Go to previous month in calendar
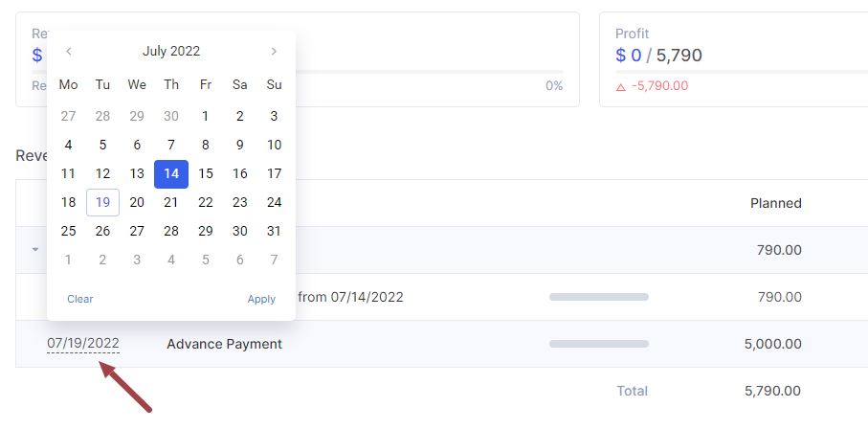Image resolution: width=868 pixels, height=430 pixels. point(69,52)
